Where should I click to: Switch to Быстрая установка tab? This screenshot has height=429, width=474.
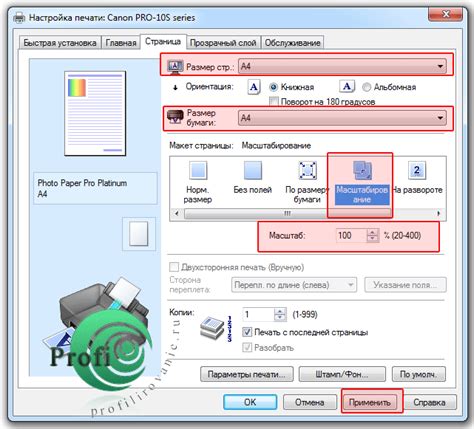pyautogui.click(x=60, y=43)
